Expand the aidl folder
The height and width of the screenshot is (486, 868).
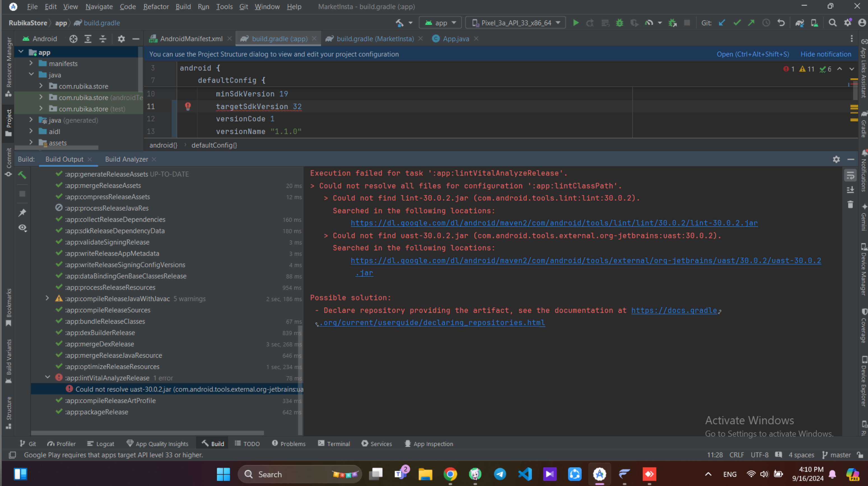[31, 131]
